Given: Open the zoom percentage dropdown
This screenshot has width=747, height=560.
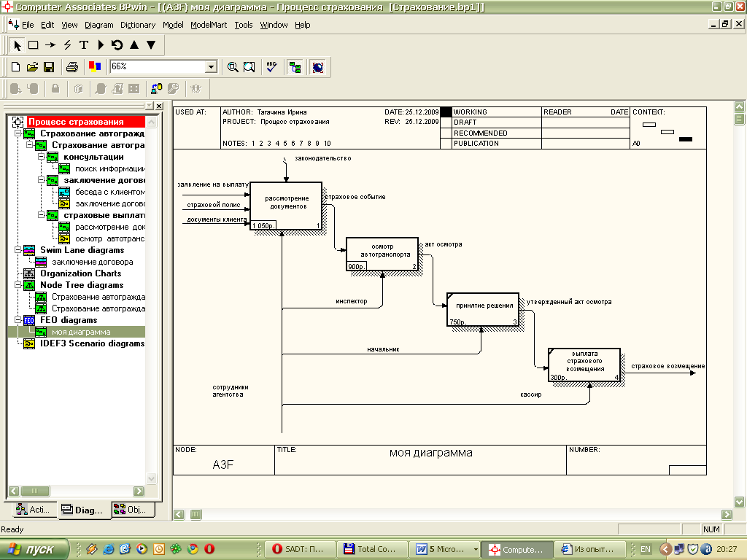Looking at the screenshot, I should [x=211, y=66].
